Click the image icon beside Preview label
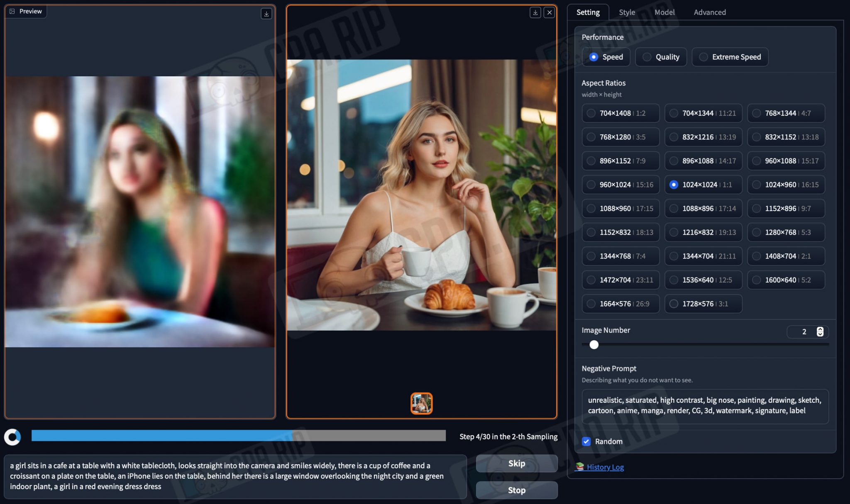 click(12, 11)
